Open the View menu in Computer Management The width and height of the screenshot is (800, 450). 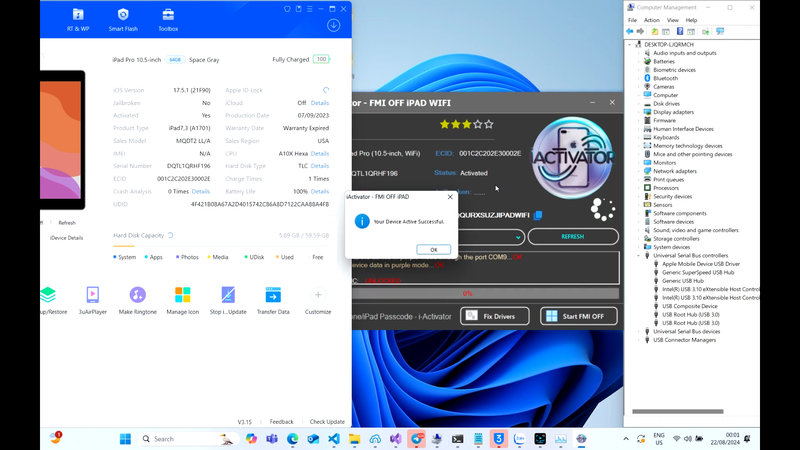(x=672, y=20)
